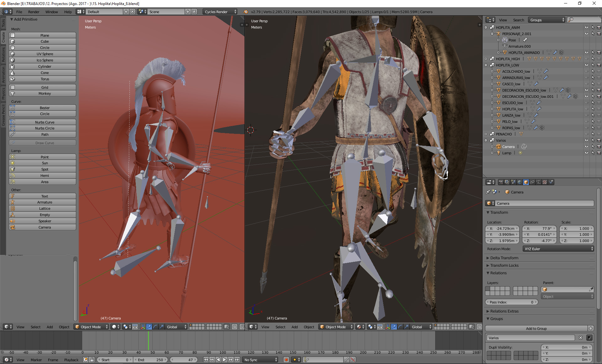Toggle visibility eye of Lamp object
Image resolution: width=602 pixels, height=364 pixels.
[586, 153]
